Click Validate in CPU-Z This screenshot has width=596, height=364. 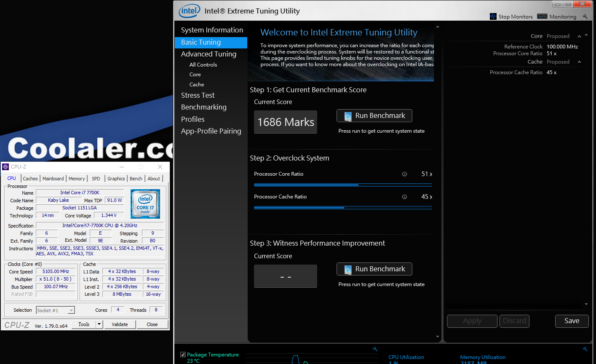[120, 324]
